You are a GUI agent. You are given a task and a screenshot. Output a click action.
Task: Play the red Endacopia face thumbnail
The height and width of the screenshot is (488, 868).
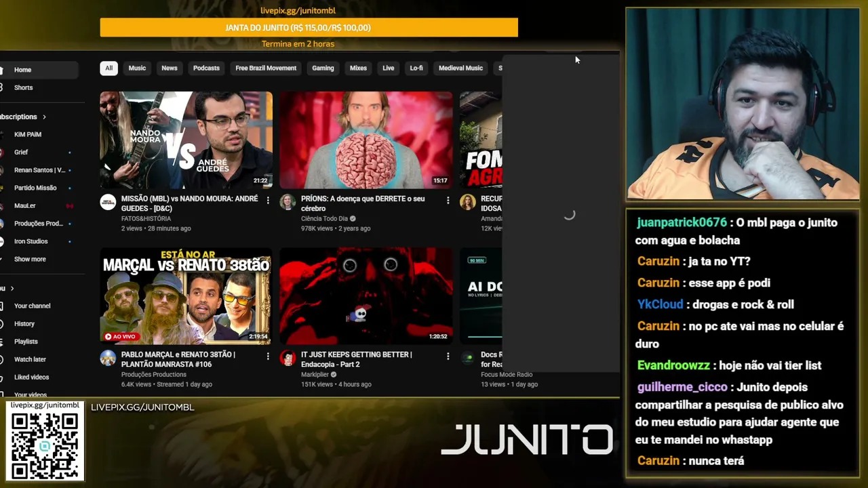point(366,296)
